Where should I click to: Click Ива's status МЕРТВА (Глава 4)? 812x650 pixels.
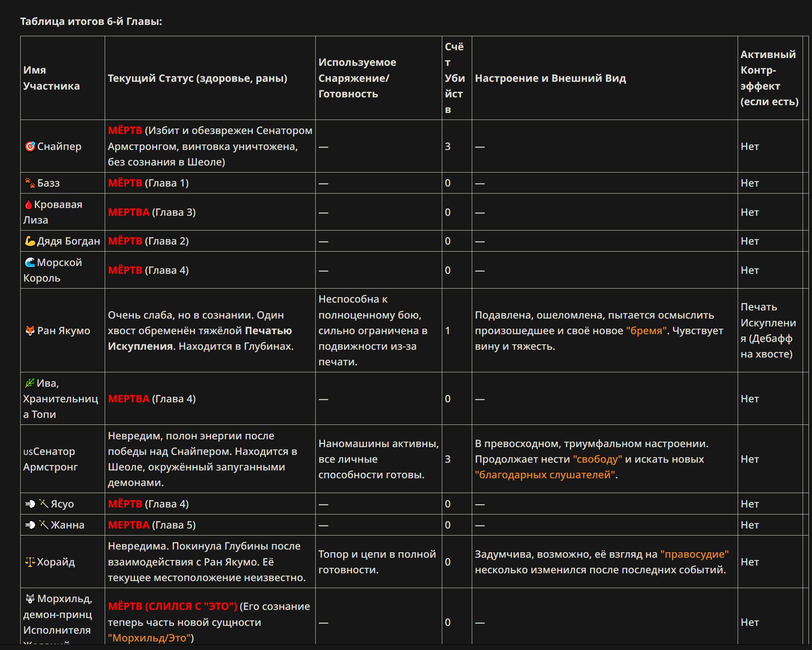[152, 398]
